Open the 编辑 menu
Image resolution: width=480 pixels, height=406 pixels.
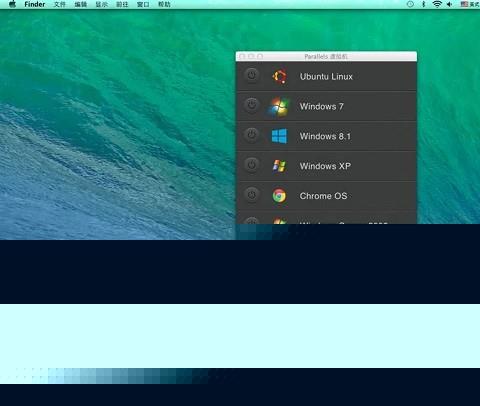click(81, 4)
